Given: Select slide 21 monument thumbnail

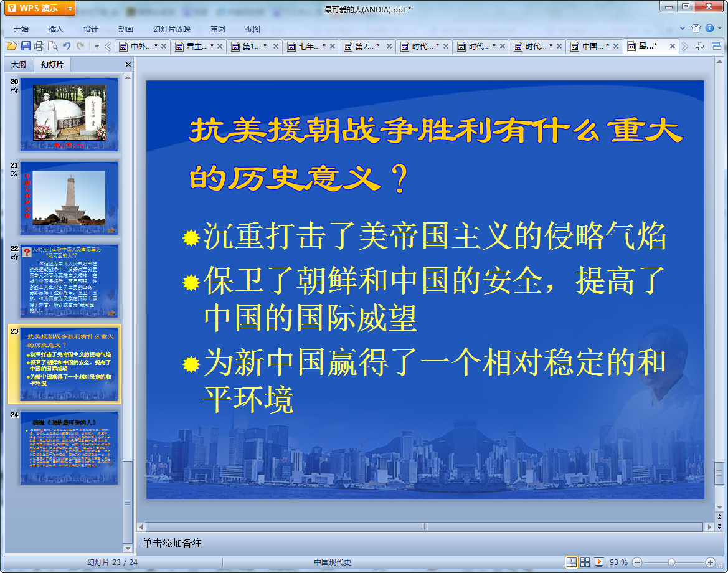Looking at the screenshot, I should 69,198.
